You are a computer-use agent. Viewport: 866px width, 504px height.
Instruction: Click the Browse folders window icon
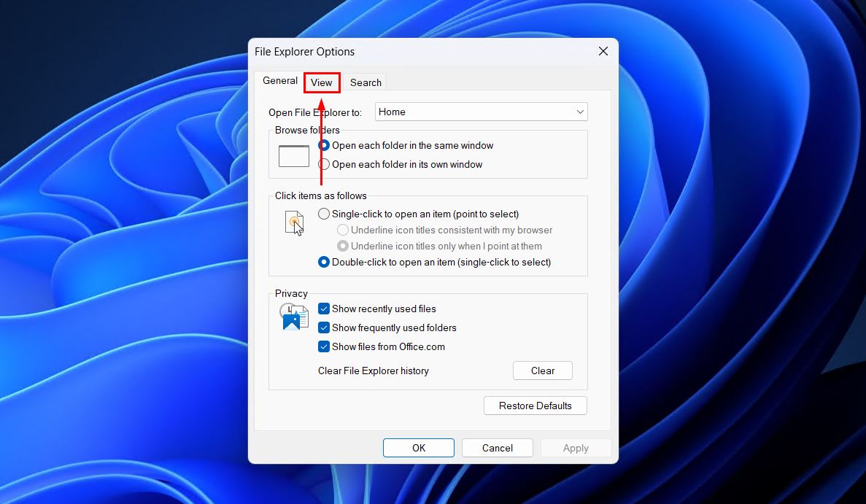click(x=294, y=156)
